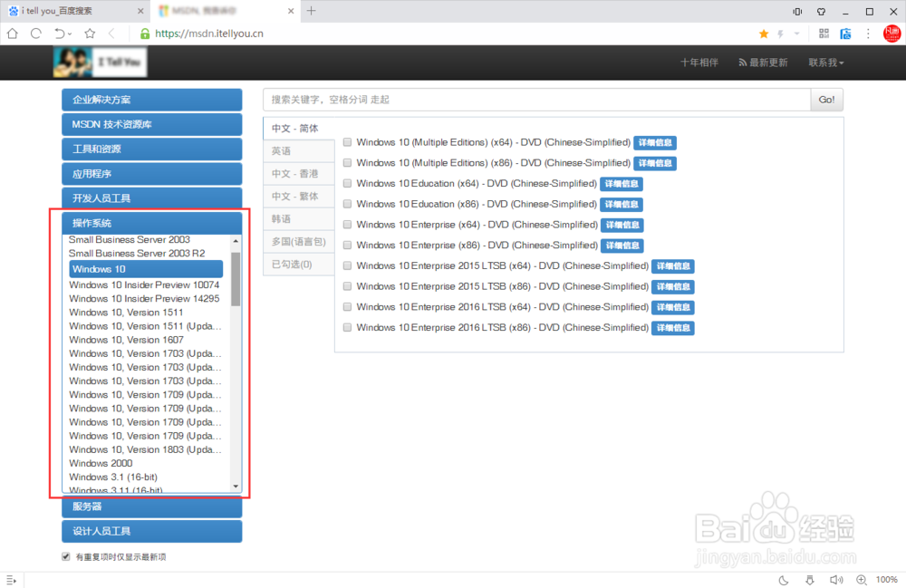The width and height of the screenshot is (906, 588).
Task: Click the green lock security icon
Action: pos(145,34)
